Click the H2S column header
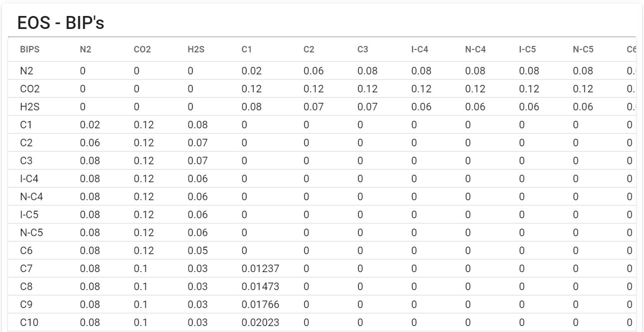The height and width of the screenshot is (332, 644). coord(196,49)
